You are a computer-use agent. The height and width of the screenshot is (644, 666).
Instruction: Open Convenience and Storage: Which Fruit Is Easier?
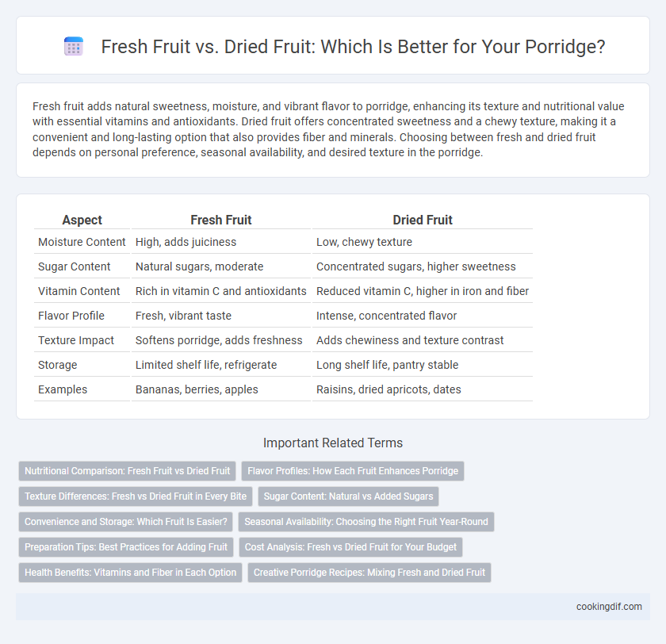tap(126, 522)
